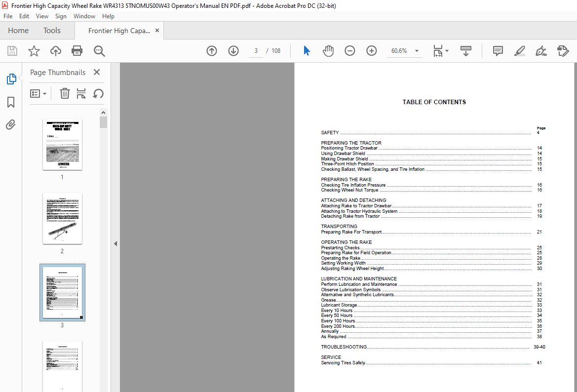Select the fourth page thumbnail
The image size is (577, 392).
coord(62,366)
